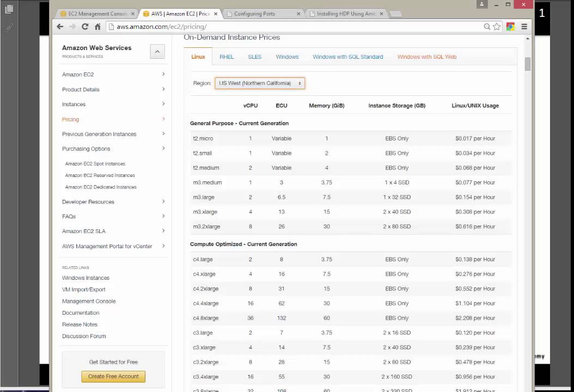
Task: Click the Compute Optimized - Current Generation heading
Action: (x=243, y=244)
